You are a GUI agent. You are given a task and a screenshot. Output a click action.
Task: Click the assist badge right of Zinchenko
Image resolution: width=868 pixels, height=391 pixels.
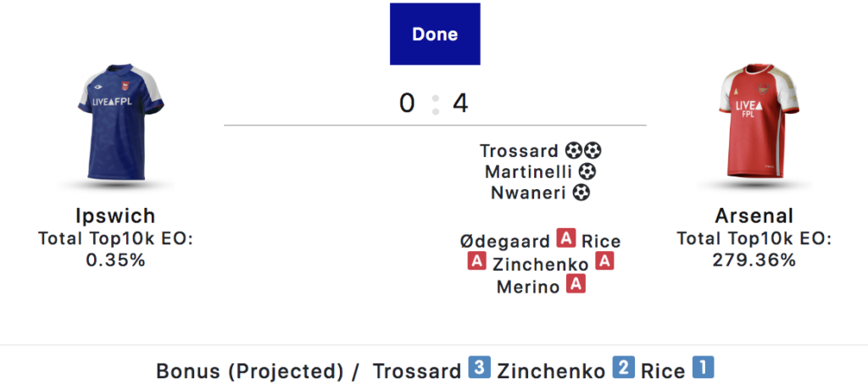(x=604, y=262)
